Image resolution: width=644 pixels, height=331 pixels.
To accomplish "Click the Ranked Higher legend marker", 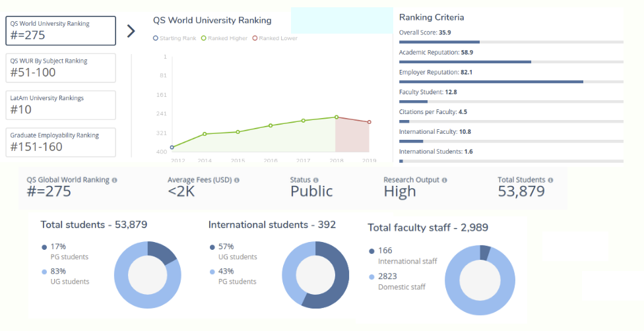I will point(203,38).
